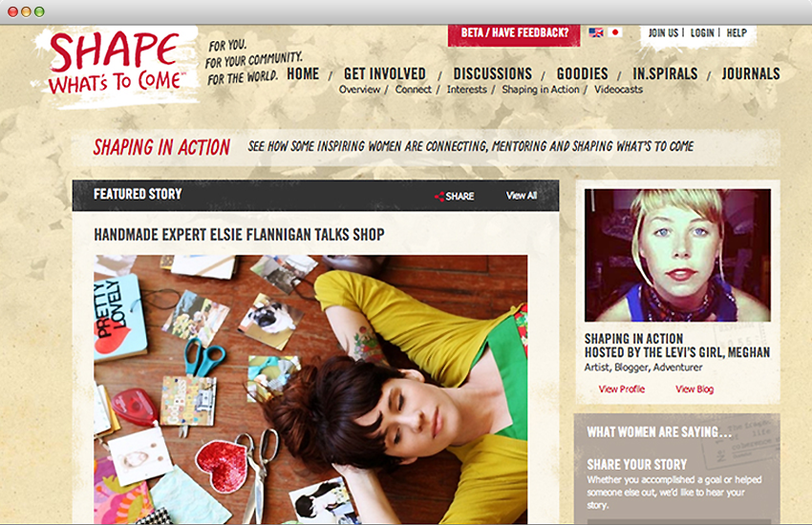
Task: Click View All in Featured Story bar
Action: pyautogui.click(x=521, y=196)
